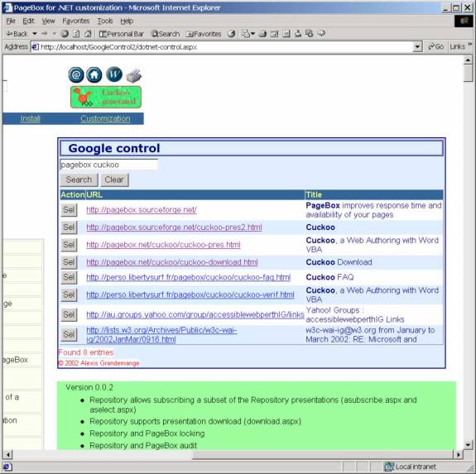Open the View menu

48,21
